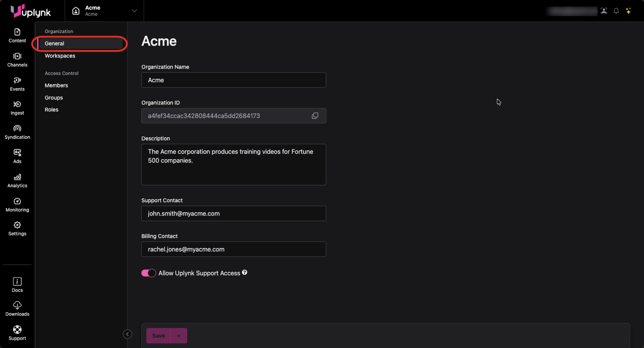Image resolution: width=644 pixels, height=348 pixels.
Task: Copy the Organization ID to clipboard
Action: [x=315, y=116]
